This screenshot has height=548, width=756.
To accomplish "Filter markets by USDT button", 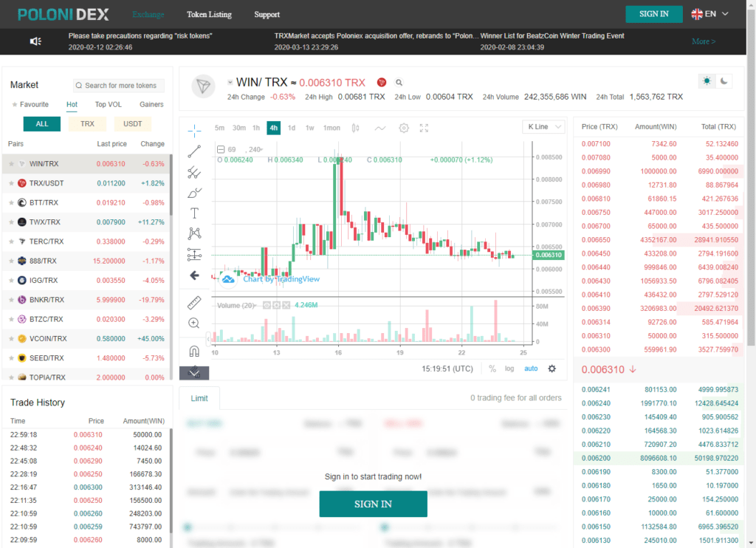I will (133, 124).
